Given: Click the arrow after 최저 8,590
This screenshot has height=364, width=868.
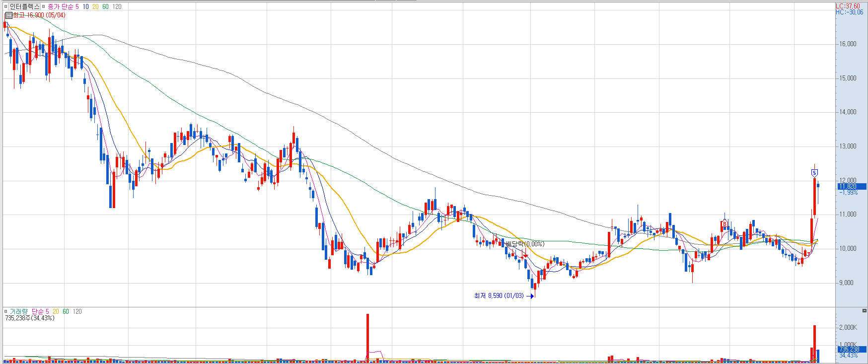Looking at the screenshot, I should (x=530, y=296).
